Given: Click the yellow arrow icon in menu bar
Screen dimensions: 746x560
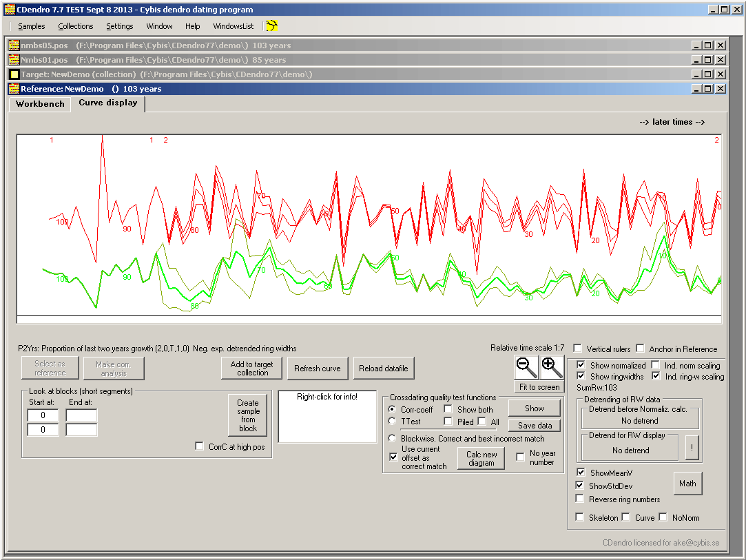Looking at the screenshot, I should [x=271, y=25].
